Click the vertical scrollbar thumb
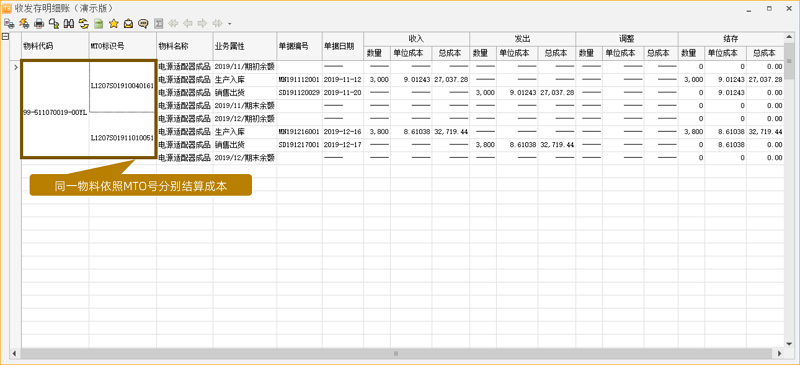 (789, 60)
